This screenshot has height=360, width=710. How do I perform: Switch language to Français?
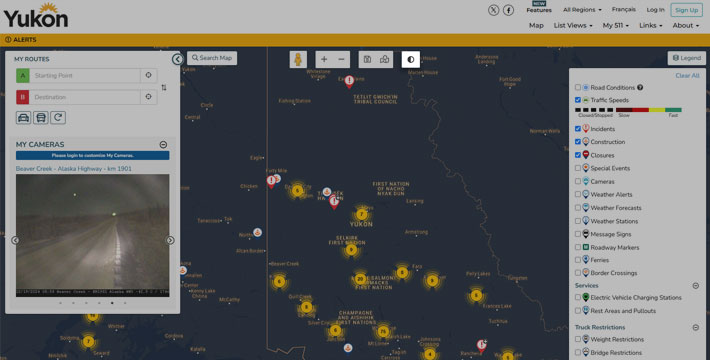tap(624, 10)
